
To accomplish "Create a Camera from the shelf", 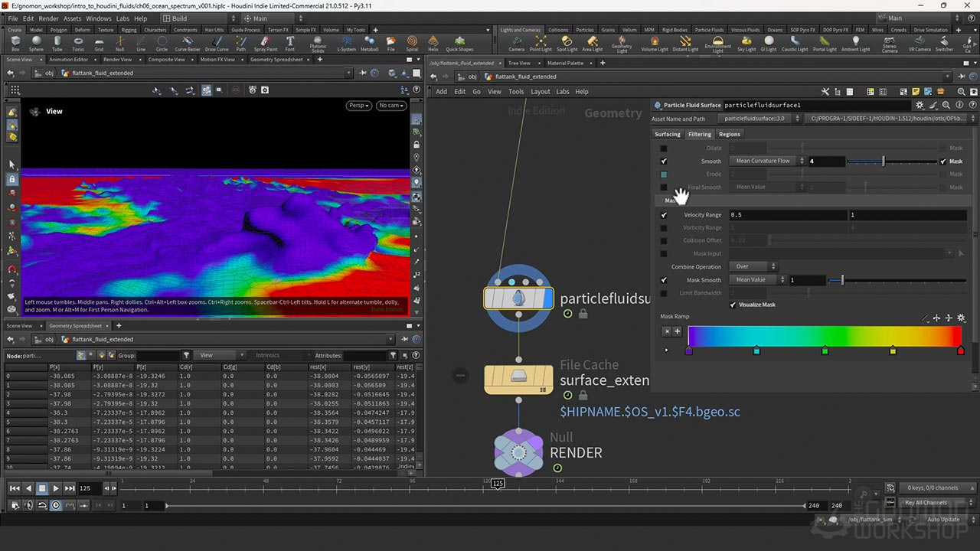I will tap(517, 42).
